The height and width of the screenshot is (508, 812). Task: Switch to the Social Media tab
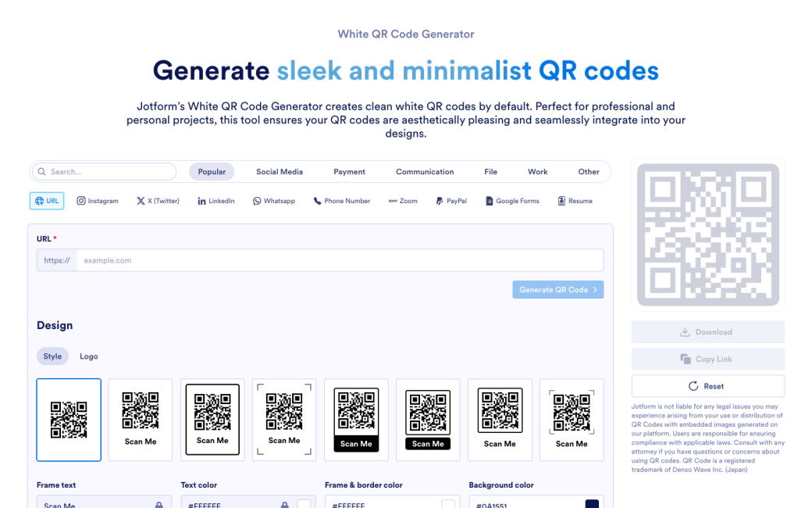pos(280,172)
